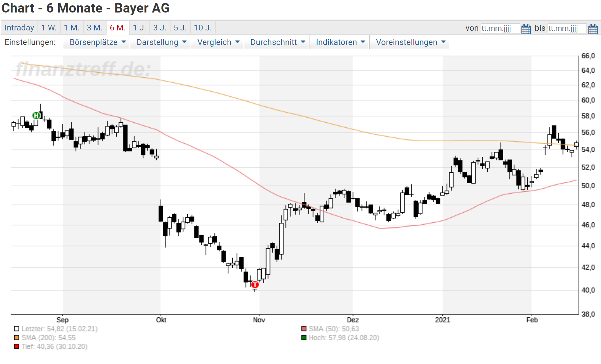Screen dimensions: 601x364
Task: Select the 1 J. time range tab
Action: coord(139,28)
